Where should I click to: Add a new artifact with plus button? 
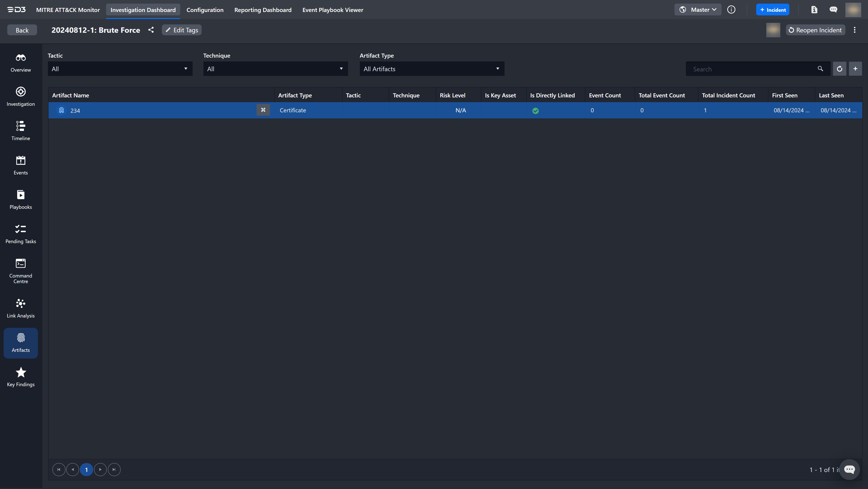coord(855,69)
